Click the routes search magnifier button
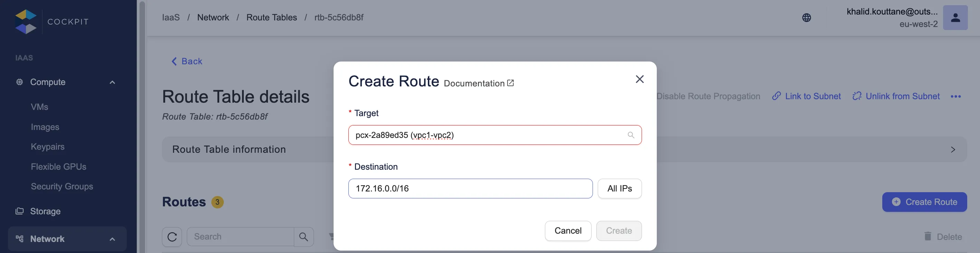The width and height of the screenshot is (980, 253). coord(304,237)
